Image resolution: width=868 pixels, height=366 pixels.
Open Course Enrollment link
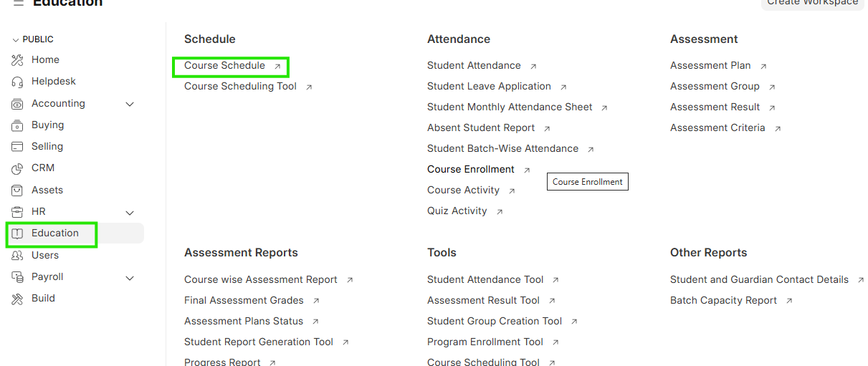click(x=470, y=170)
